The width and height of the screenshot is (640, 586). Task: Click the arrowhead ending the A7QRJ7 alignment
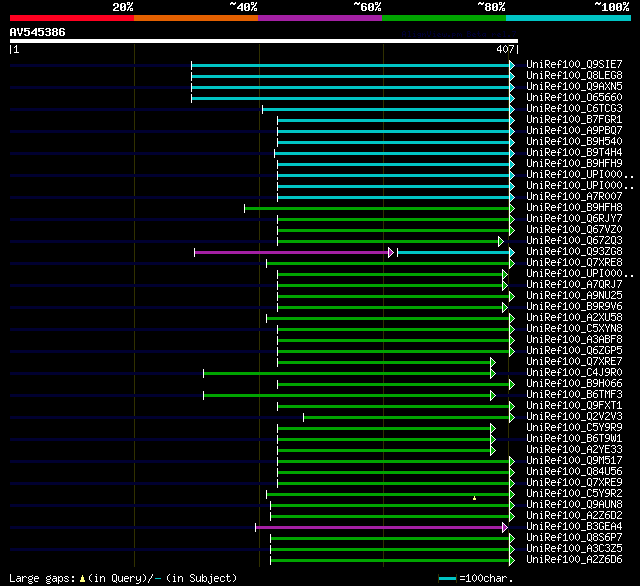[505, 285]
